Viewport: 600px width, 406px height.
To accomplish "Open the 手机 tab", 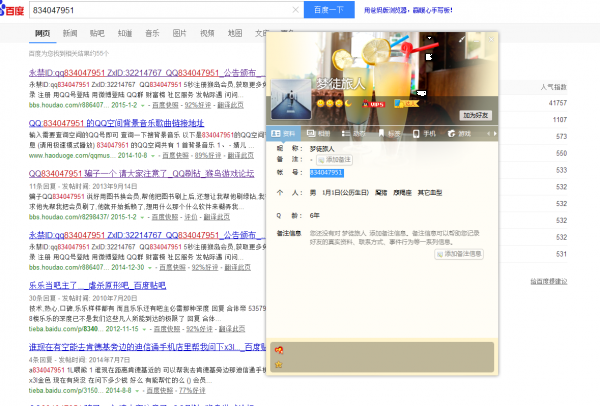I will [x=424, y=134].
